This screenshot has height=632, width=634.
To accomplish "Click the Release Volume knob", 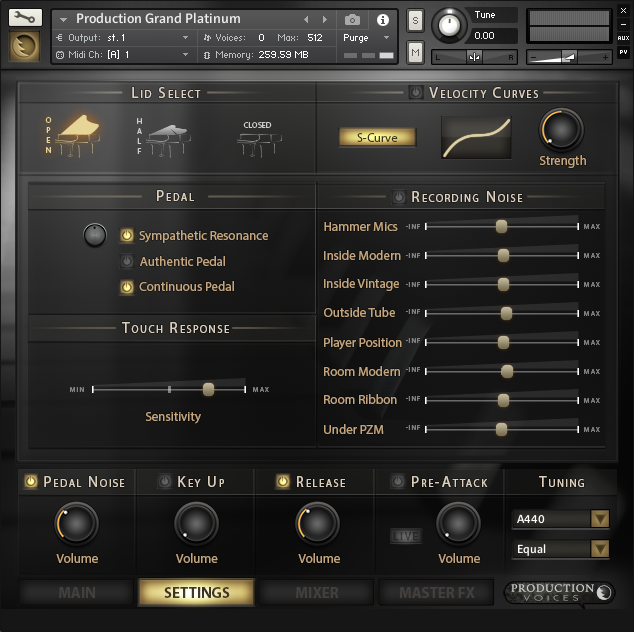I will point(317,524).
